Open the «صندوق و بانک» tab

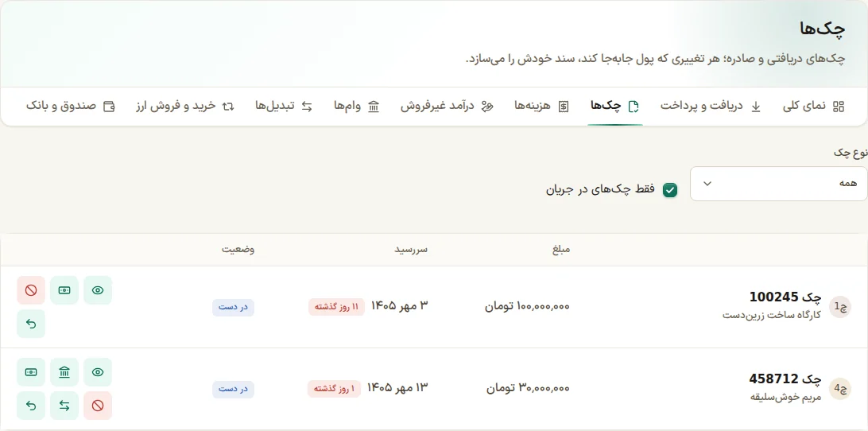click(70, 107)
